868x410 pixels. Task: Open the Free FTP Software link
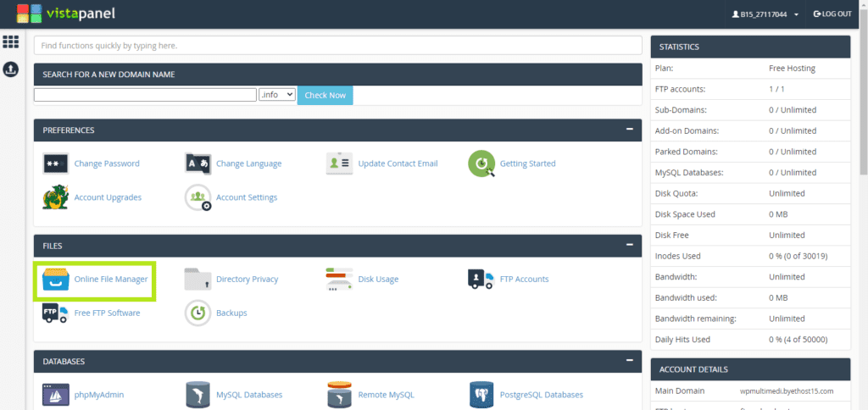[x=107, y=313]
